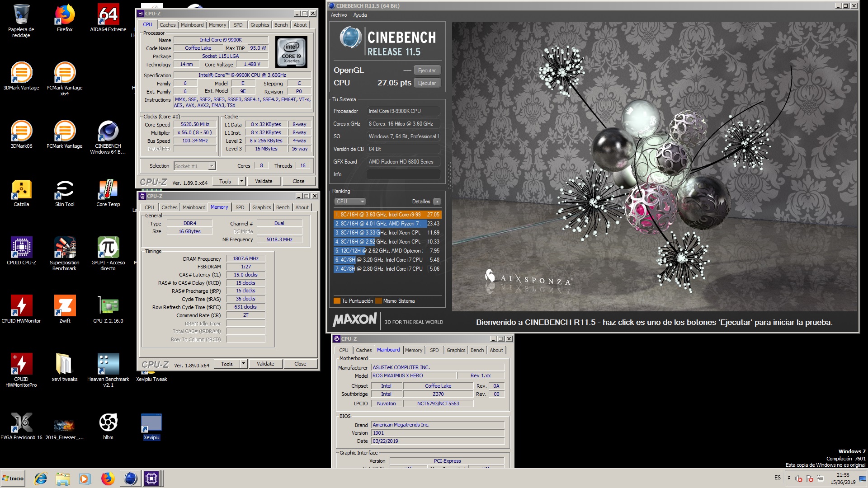Open the Cinebench taskbar button
The width and height of the screenshot is (868, 488).
(x=130, y=479)
